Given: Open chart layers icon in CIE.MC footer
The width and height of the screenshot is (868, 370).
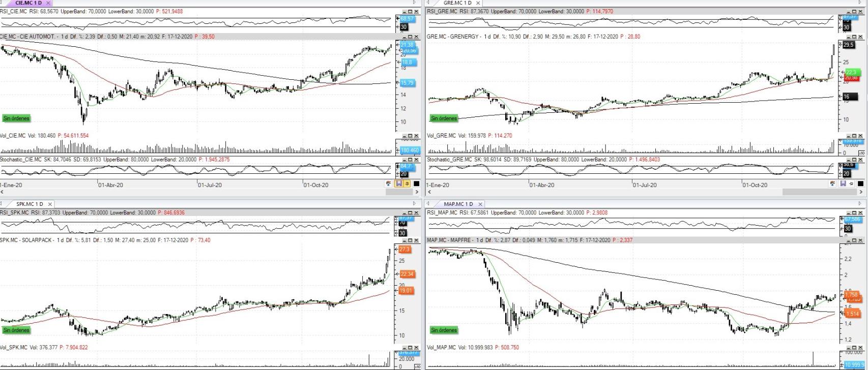Looking at the screenshot, I should [x=389, y=183].
